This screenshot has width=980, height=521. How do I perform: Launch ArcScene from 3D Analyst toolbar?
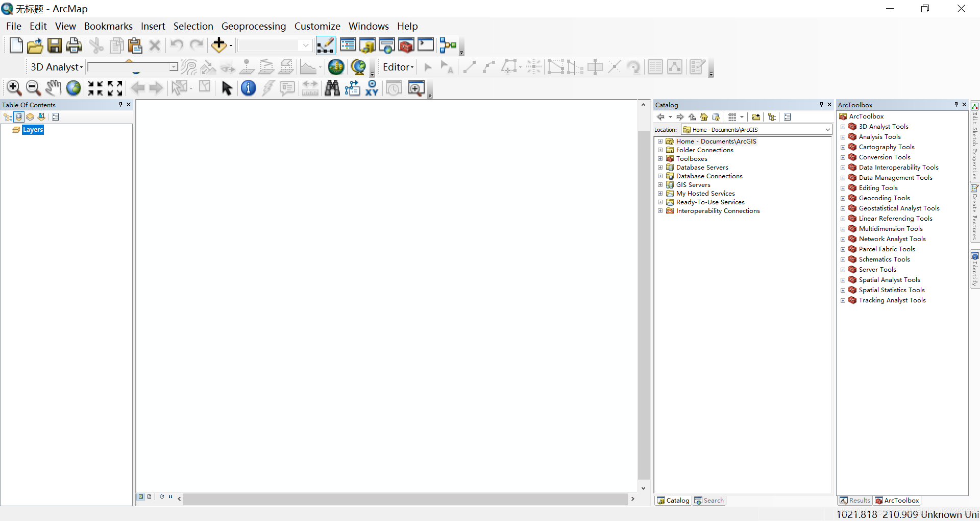(x=336, y=67)
